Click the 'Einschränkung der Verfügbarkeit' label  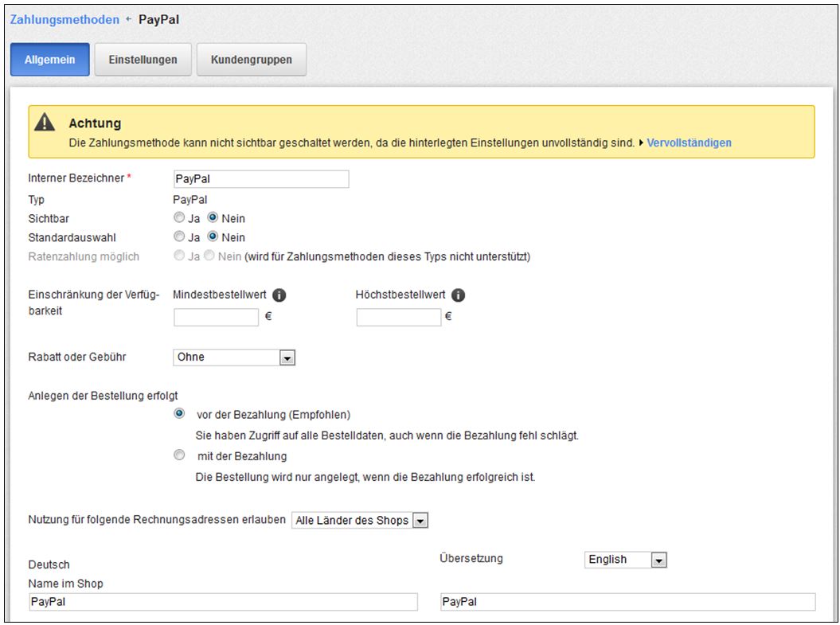point(94,303)
